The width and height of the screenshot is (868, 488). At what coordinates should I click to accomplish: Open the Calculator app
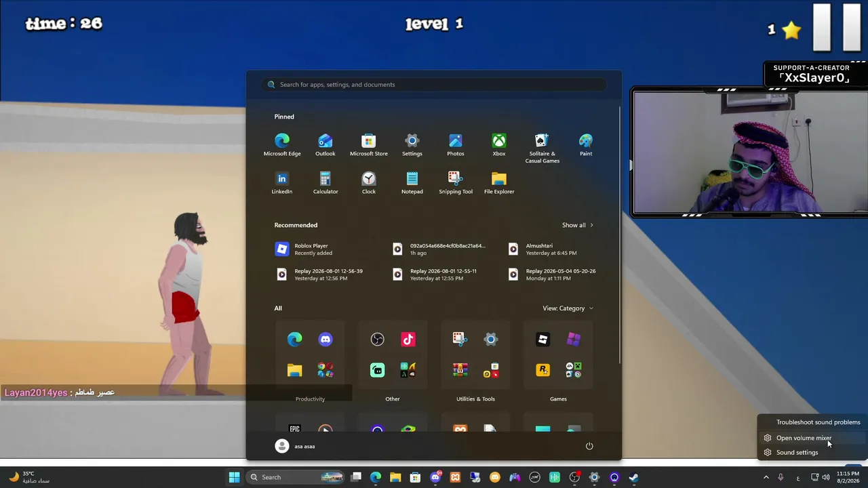[x=325, y=183]
